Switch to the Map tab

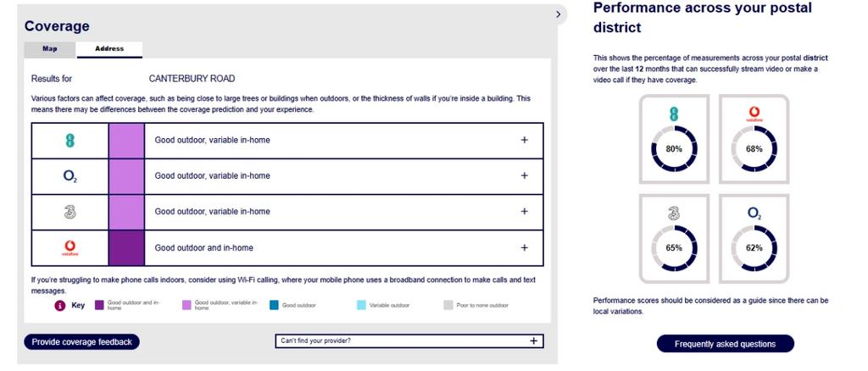point(50,49)
